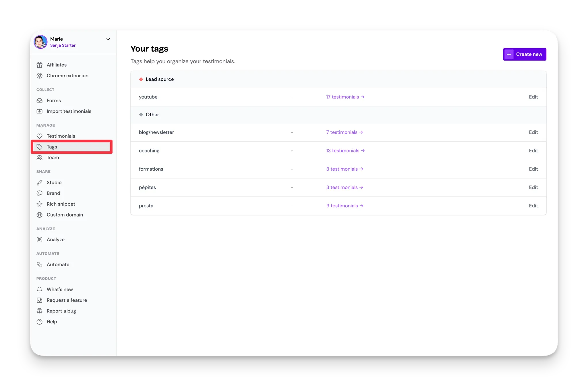Click the Custom domain globe icon
This screenshot has width=588, height=386.
[x=40, y=215]
